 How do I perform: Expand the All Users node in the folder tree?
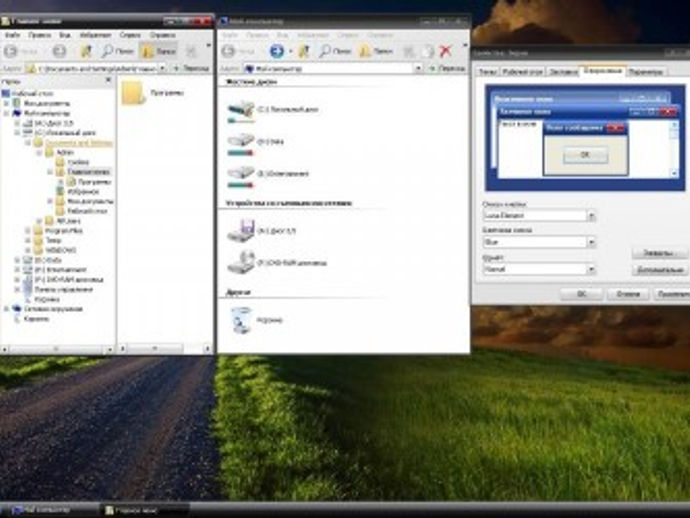coord(39,221)
